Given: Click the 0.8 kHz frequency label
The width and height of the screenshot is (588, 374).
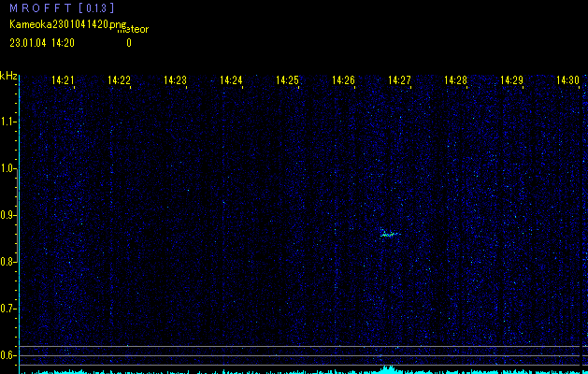Looking at the screenshot, I should 7,262.
